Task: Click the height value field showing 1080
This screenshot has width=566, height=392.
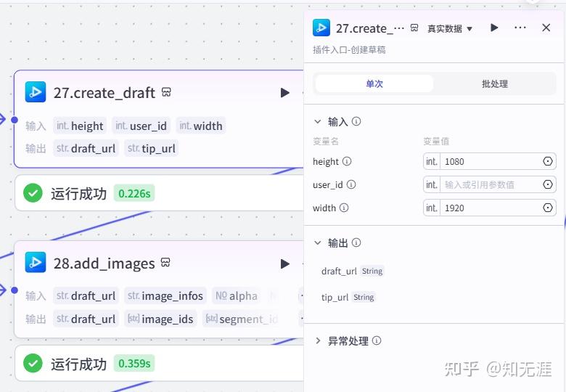Action: tap(491, 161)
